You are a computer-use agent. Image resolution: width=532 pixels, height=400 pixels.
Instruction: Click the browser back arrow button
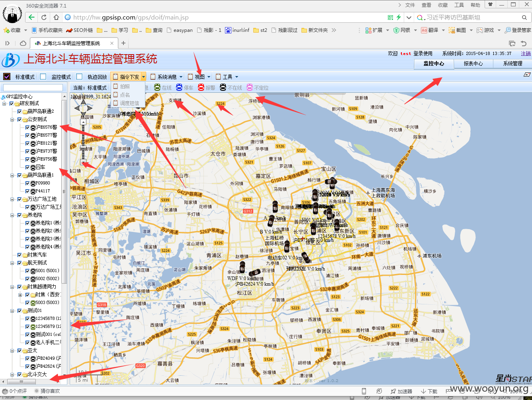(x=31, y=17)
